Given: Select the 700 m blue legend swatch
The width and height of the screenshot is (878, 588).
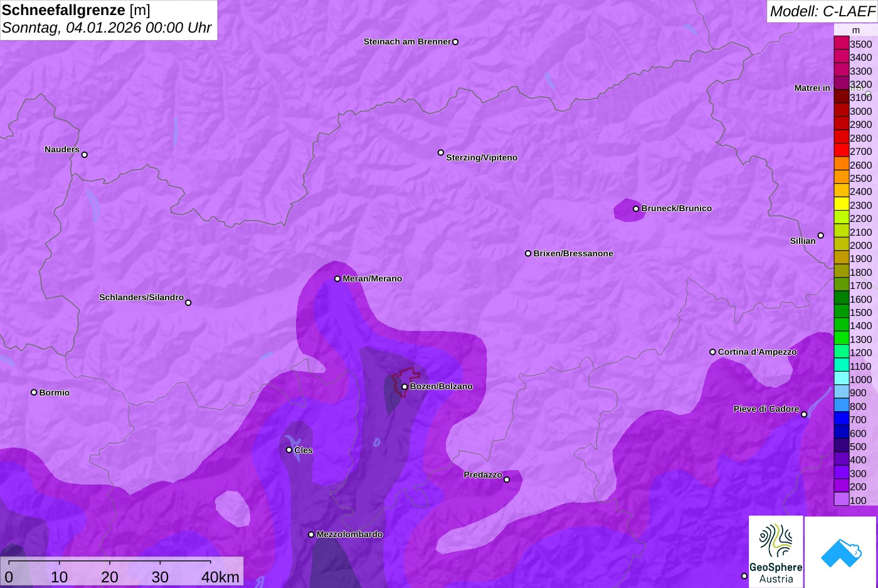Looking at the screenshot, I should point(841,419).
